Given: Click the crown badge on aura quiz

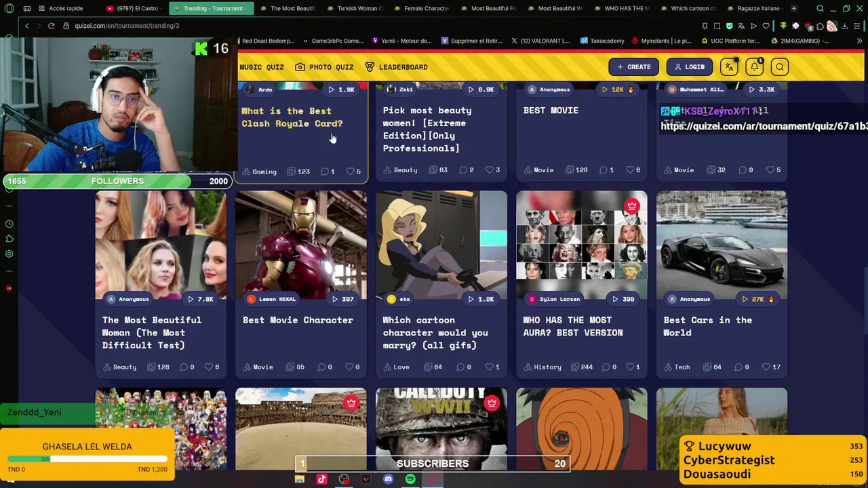Looking at the screenshot, I should (x=632, y=205).
